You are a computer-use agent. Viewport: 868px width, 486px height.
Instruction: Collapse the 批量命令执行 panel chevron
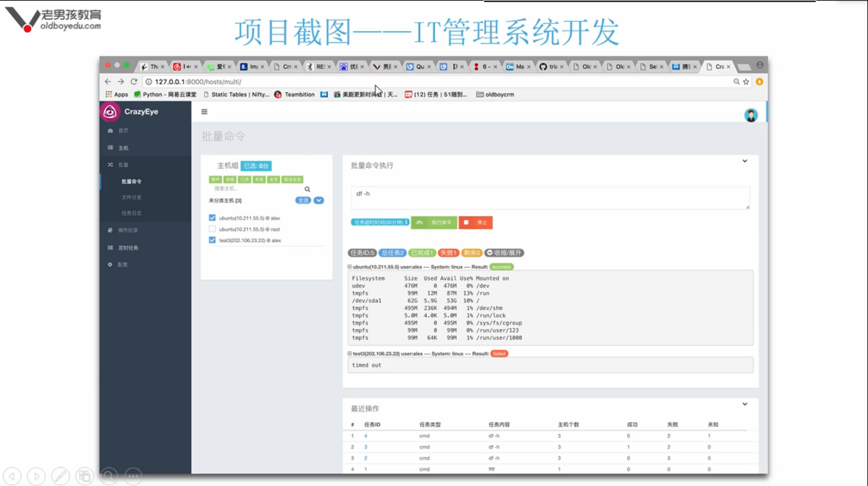[x=745, y=161]
